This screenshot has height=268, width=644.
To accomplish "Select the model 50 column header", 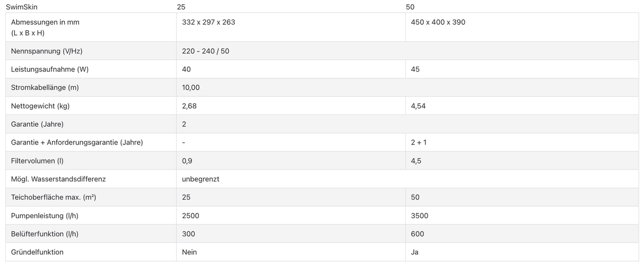I will pyautogui.click(x=410, y=7).
